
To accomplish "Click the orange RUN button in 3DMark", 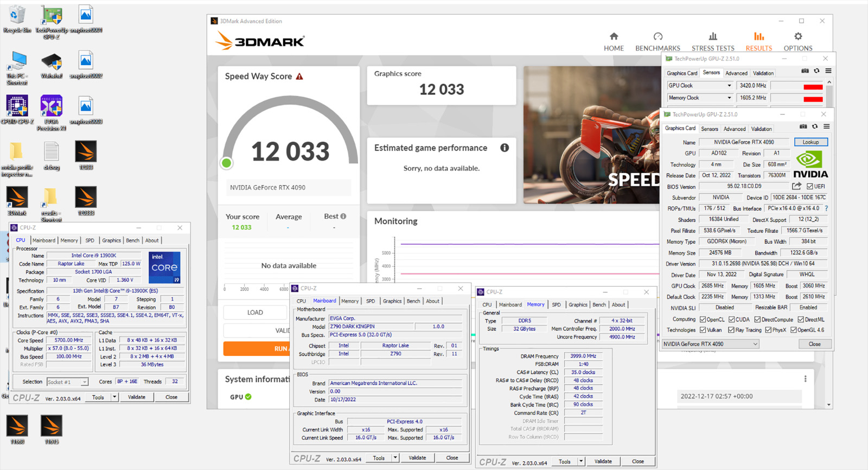I will 256,348.
